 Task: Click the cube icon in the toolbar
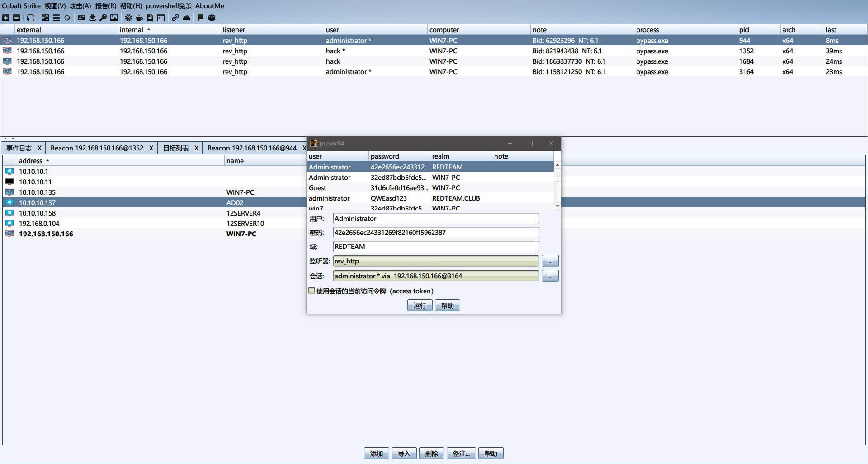click(x=212, y=18)
